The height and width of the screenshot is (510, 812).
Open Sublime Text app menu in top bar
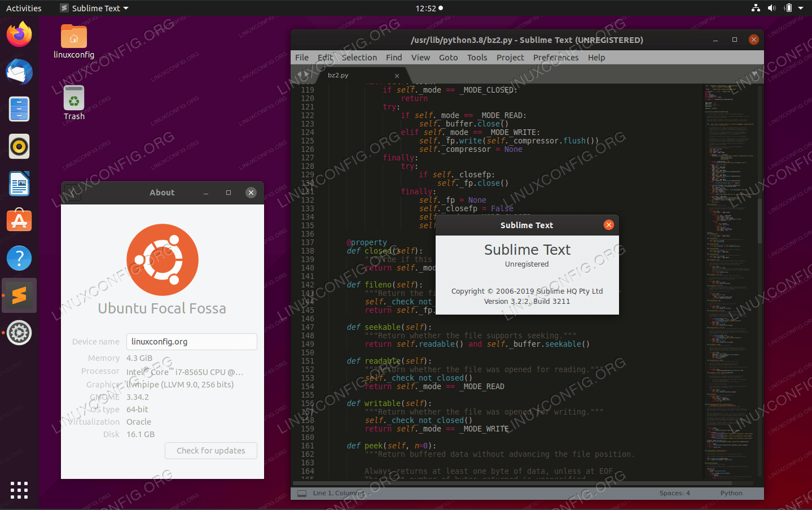95,8
